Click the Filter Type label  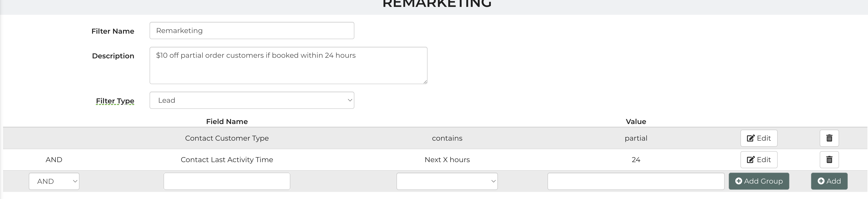115,101
